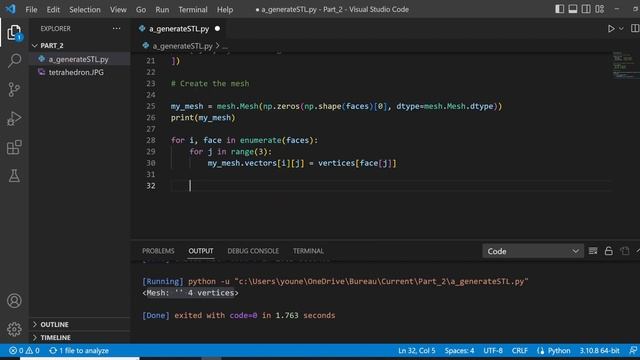Open the output log in editor
The width and height of the screenshot is (640, 360).
point(624,251)
